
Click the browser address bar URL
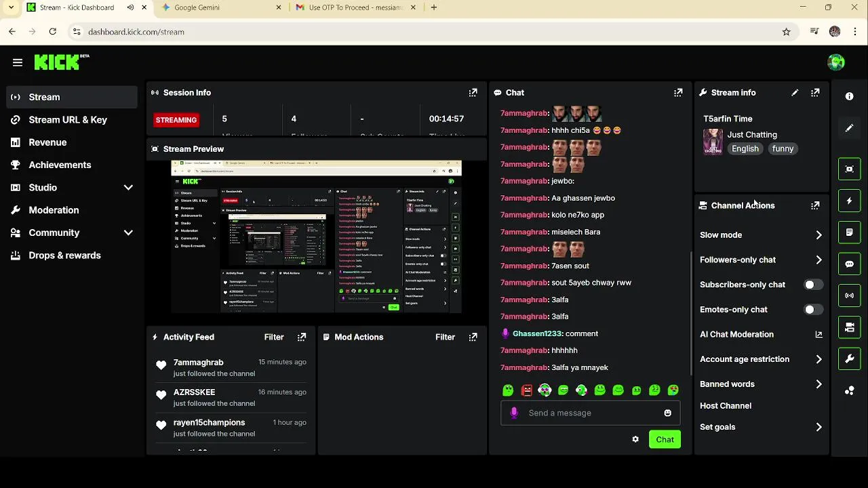coord(136,32)
